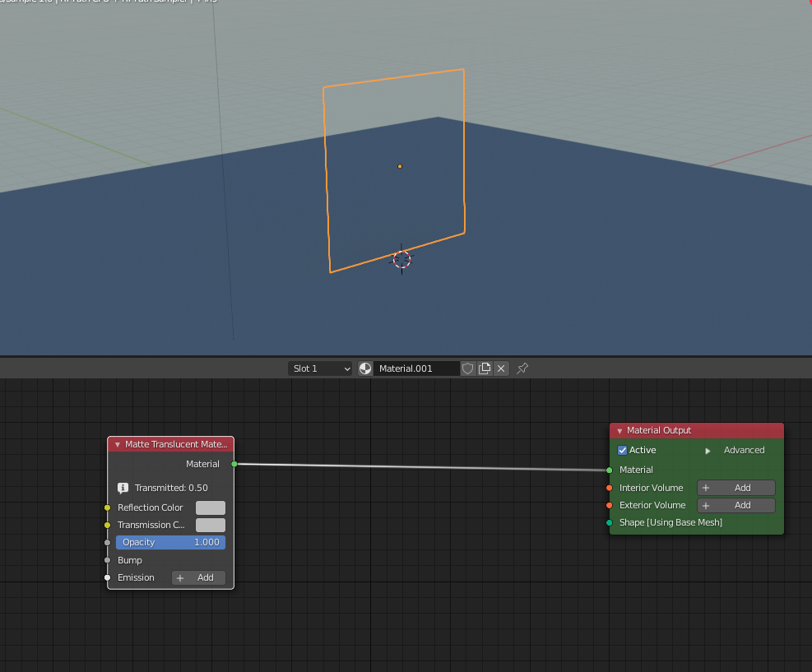Click the Bump input socket
Image resolution: width=812 pixels, height=672 pixels.
click(107, 560)
